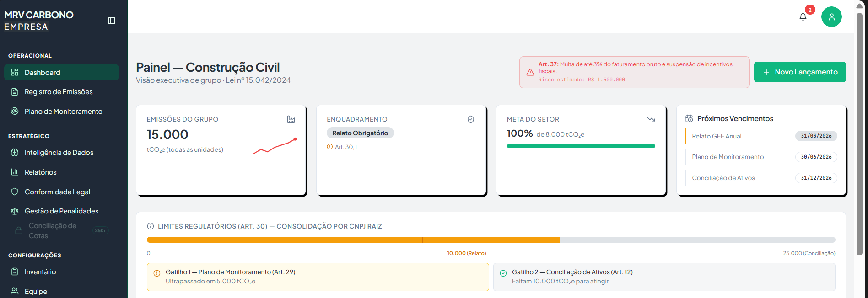This screenshot has height=298, width=868.
Task: Click the red emissions sparkline chart
Action: click(275, 146)
